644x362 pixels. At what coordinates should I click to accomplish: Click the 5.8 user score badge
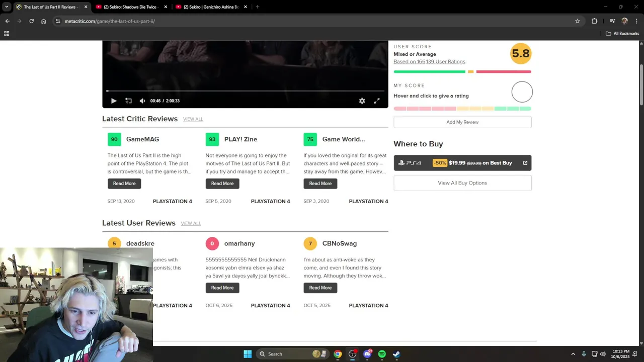(521, 53)
